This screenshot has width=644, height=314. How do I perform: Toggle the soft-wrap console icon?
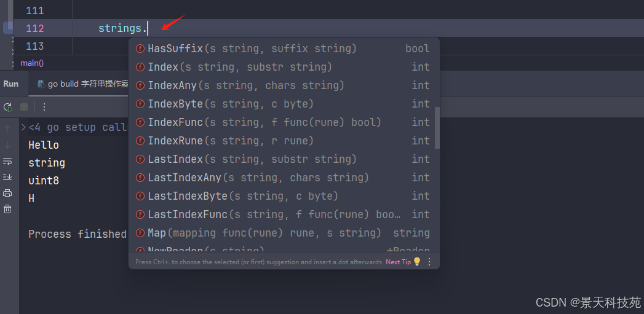(7, 161)
